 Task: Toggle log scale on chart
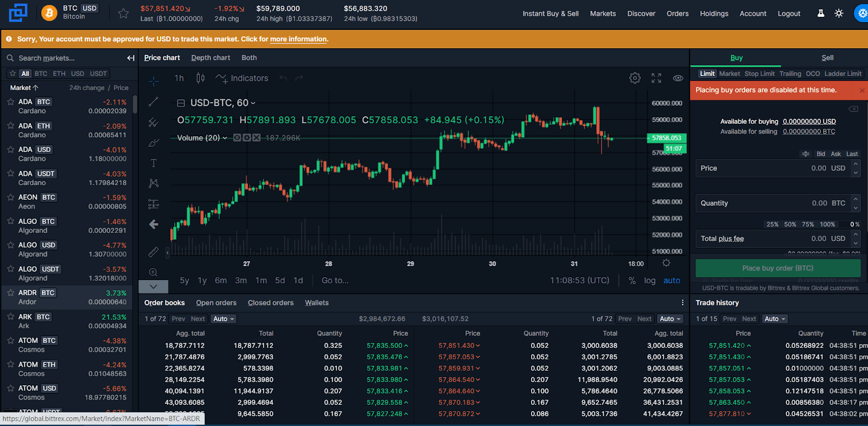[x=650, y=281]
